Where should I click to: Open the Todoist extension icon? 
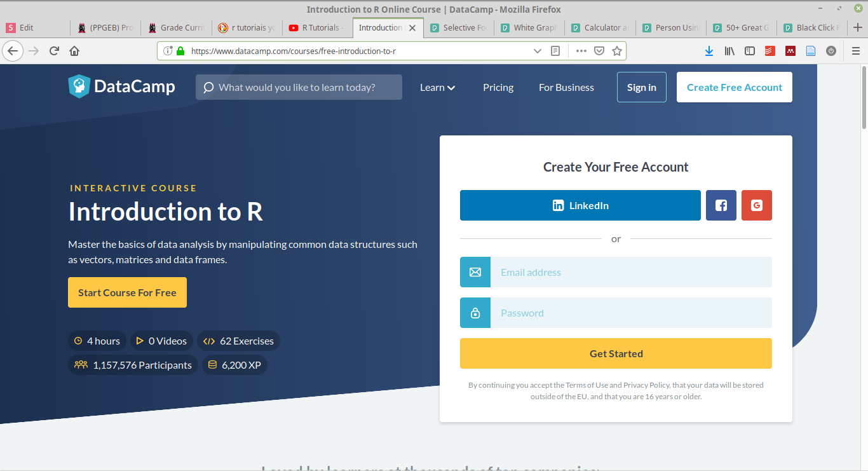click(x=770, y=51)
